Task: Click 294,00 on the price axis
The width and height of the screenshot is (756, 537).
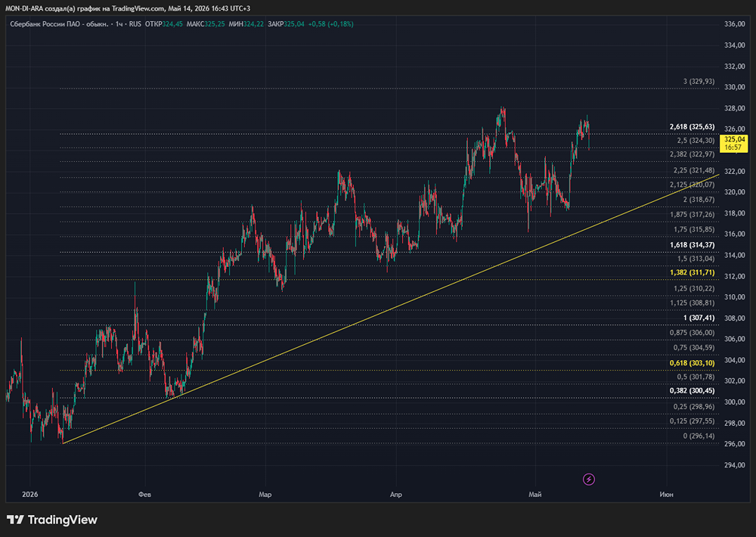Action: coord(735,465)
